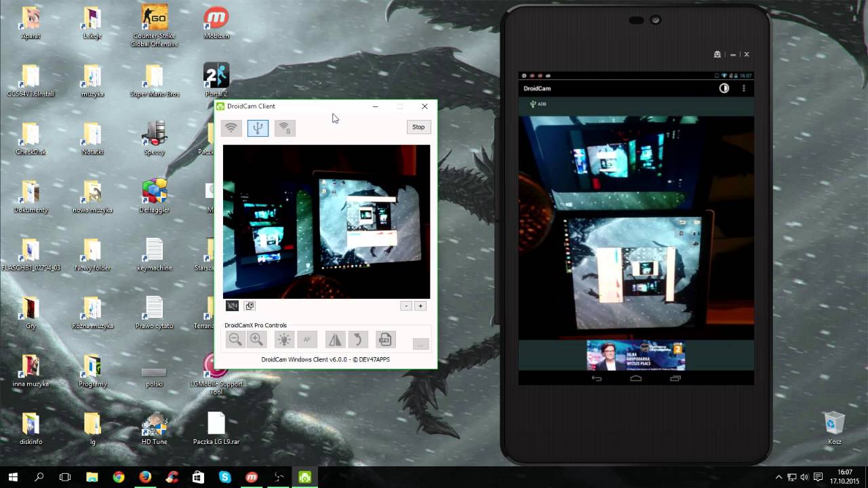Click the plus button below video preview

(x=420, y=306)
